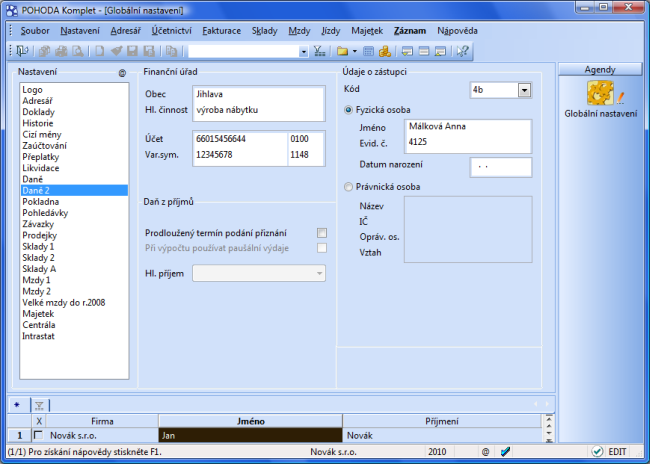Image resolution: width=650 pixels, height=464 pixels.
Task: Click the Jméno field with Málková Anna
Action: click(x=468, y=126)
